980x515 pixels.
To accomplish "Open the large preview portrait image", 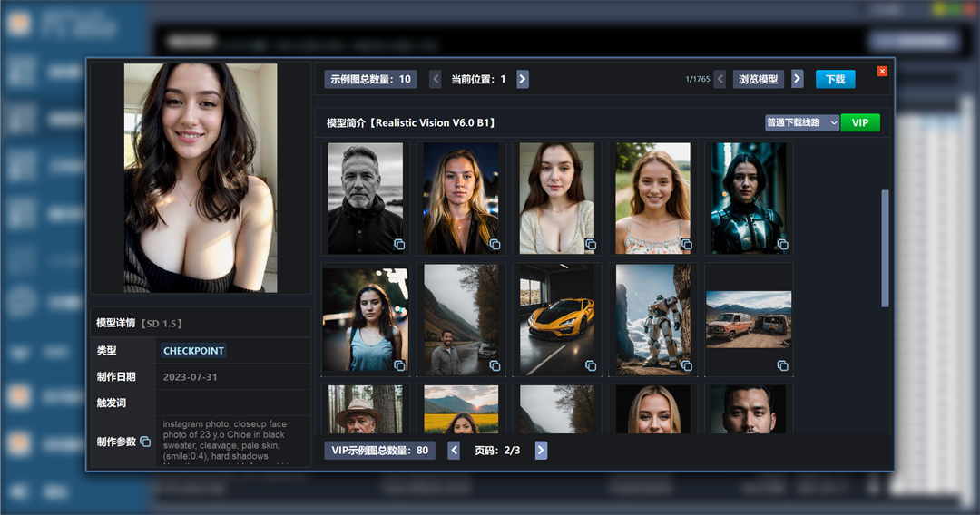I will click(x=201, y=177).
